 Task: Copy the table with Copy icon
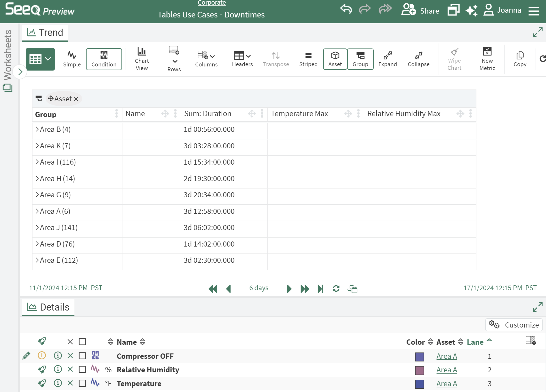click(x=520, y=59)
